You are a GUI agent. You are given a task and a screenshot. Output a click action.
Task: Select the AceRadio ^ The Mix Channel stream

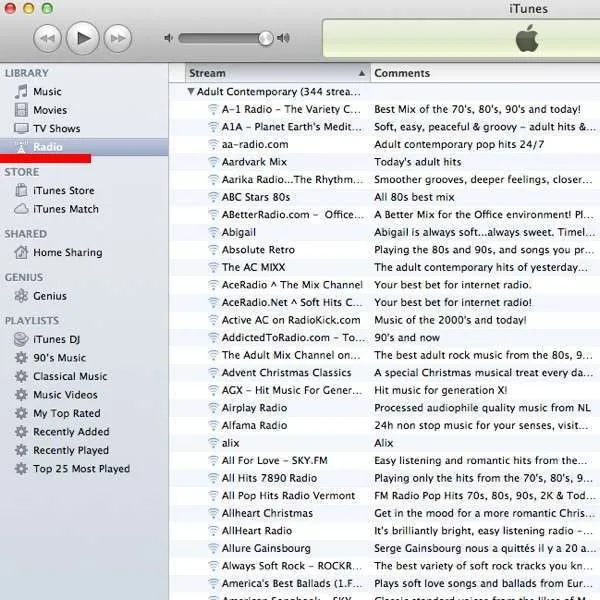(292, 285)
